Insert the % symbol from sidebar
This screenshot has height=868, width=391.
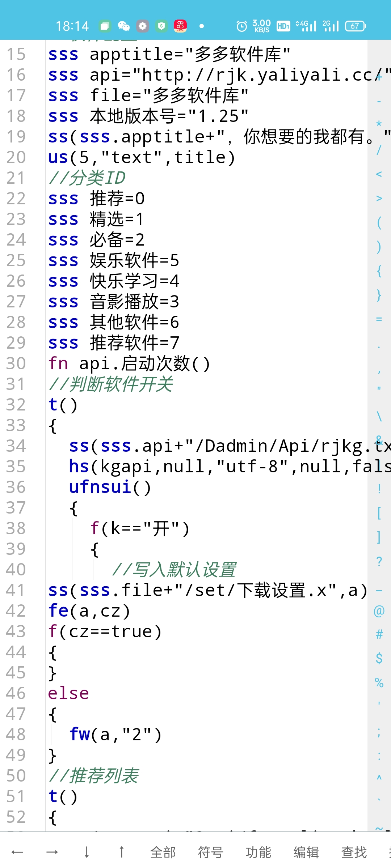(379, 682)
